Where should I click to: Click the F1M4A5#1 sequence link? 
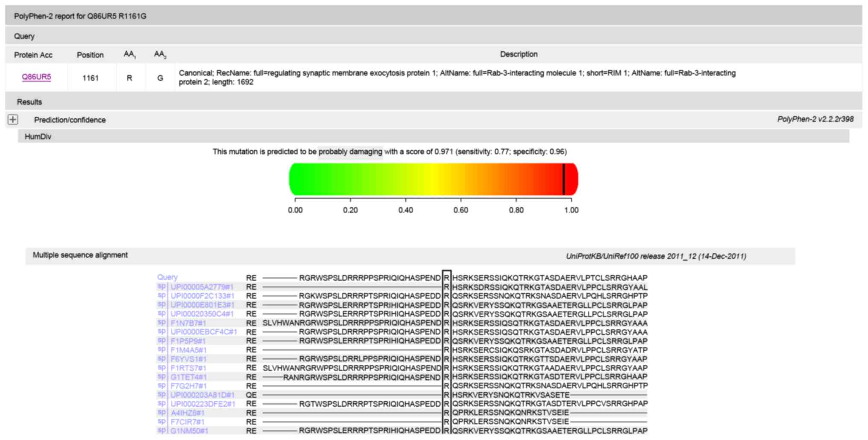click(x=188, y=350)
